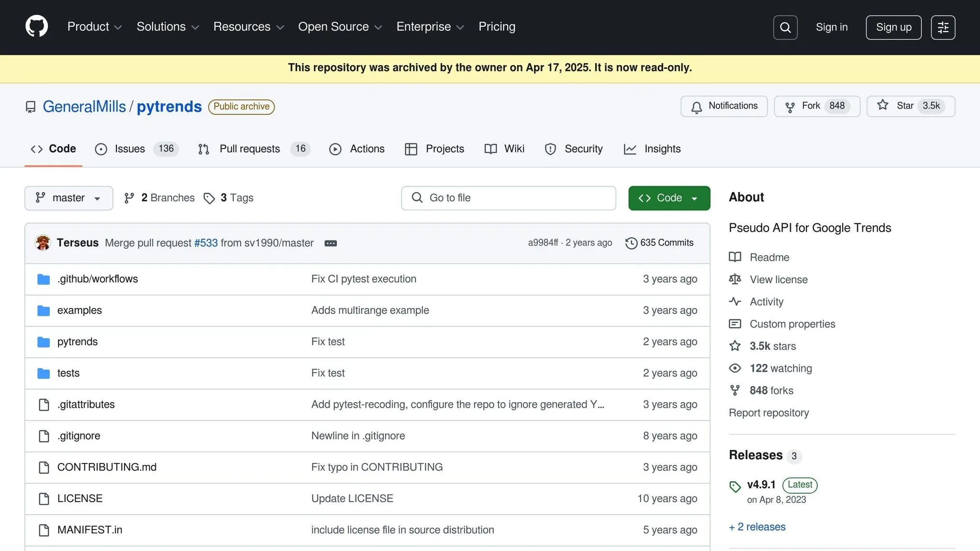Click the GitHub logo icon

coord(36,27)
